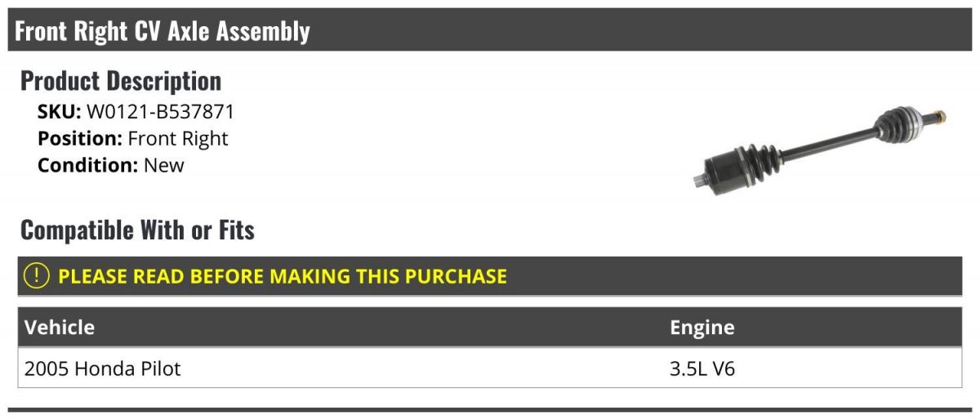Viewport: 980px width, 420px height.
Task: Select the Front Right position value
Action: [178, 138]
